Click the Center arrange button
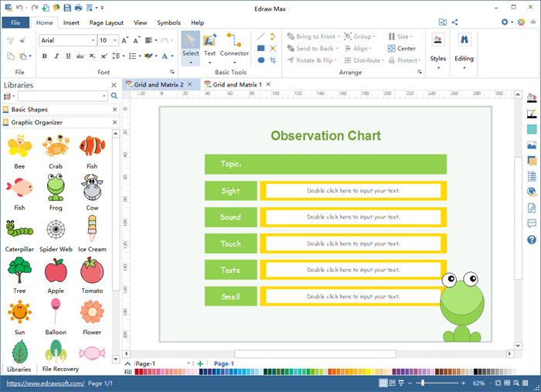 [402, 48]
